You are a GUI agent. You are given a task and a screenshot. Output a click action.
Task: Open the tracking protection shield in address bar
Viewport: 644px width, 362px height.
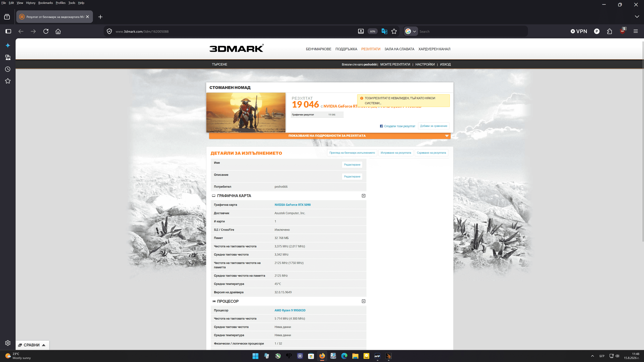tap(109, 31)
